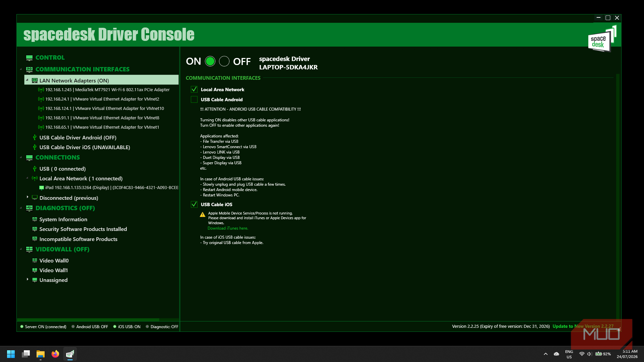Viewport: 644px width, 362px height.
Task: Select the OFF radio button
Action: [224, 61]
